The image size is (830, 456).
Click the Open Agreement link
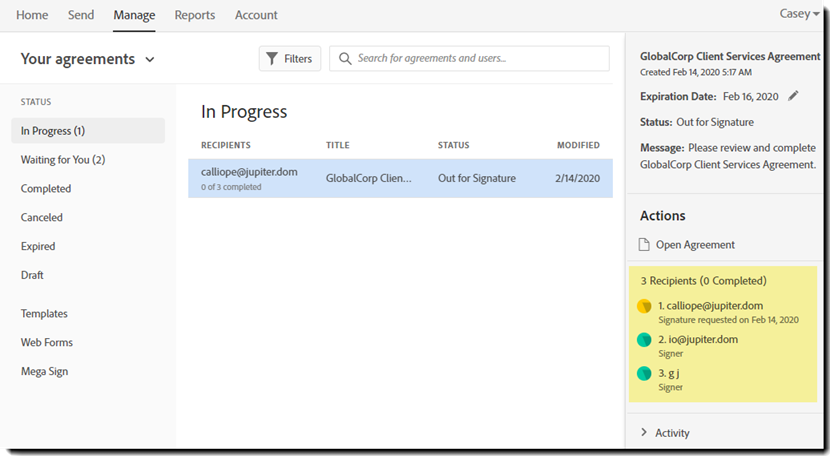(695, 245)
